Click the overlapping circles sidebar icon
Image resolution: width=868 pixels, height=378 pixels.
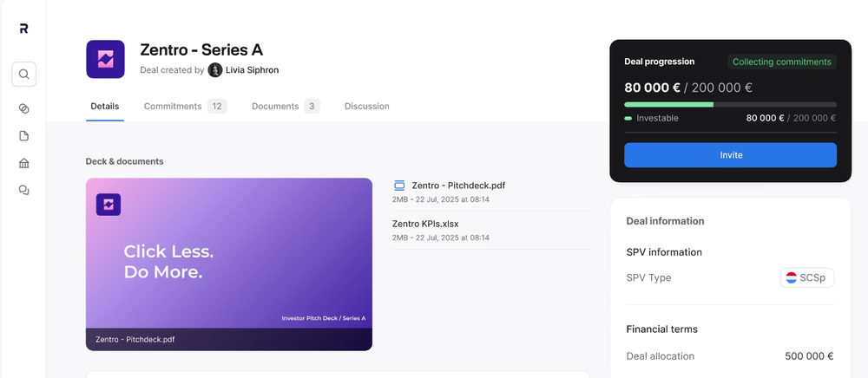coord(23,108)
